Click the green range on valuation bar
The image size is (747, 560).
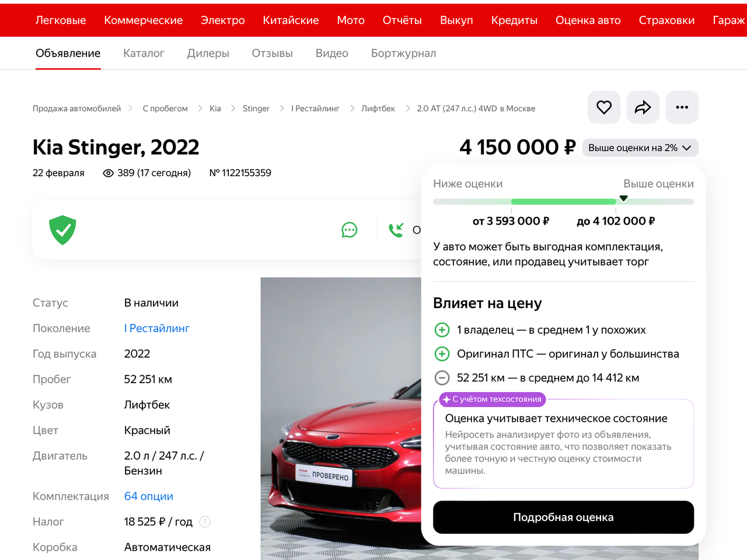564,202
